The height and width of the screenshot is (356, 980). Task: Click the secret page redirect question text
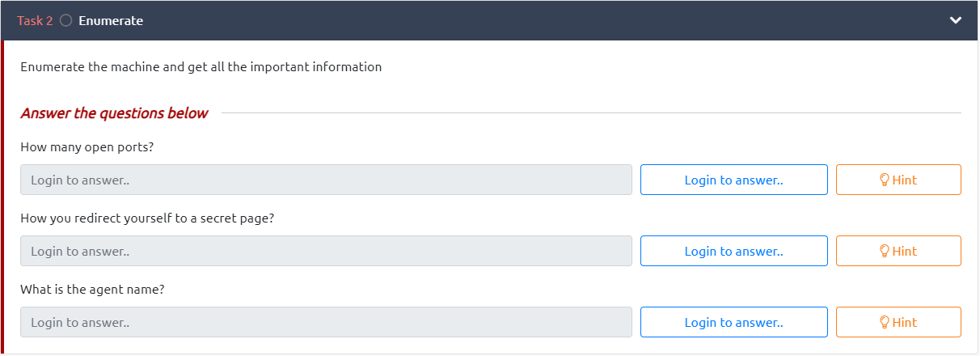coord(147,218)
